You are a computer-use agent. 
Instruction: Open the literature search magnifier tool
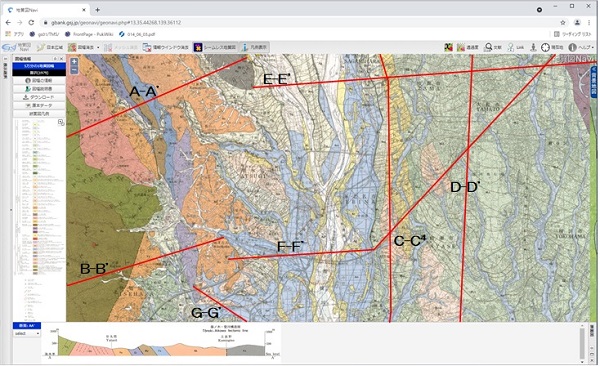492,47
